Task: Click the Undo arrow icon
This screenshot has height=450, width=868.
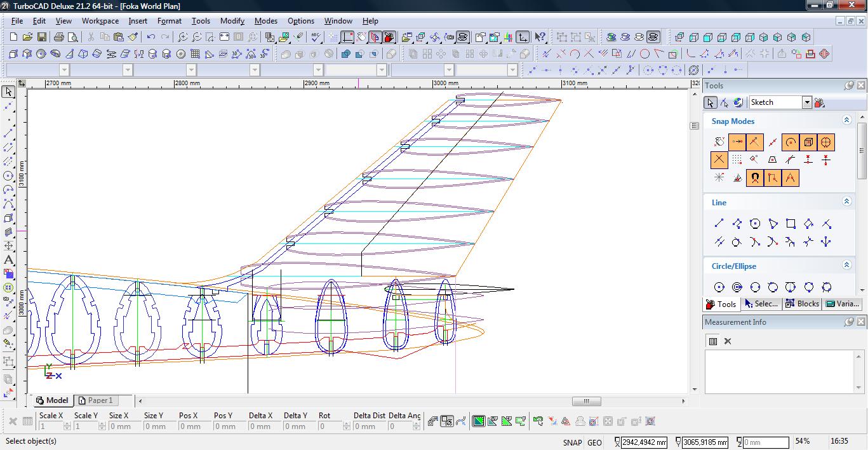Action: (x=151, y=37)
